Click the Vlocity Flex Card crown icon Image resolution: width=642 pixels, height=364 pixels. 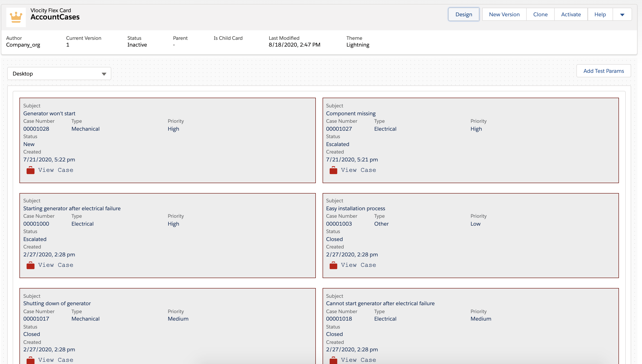click(x=16, y=17)
